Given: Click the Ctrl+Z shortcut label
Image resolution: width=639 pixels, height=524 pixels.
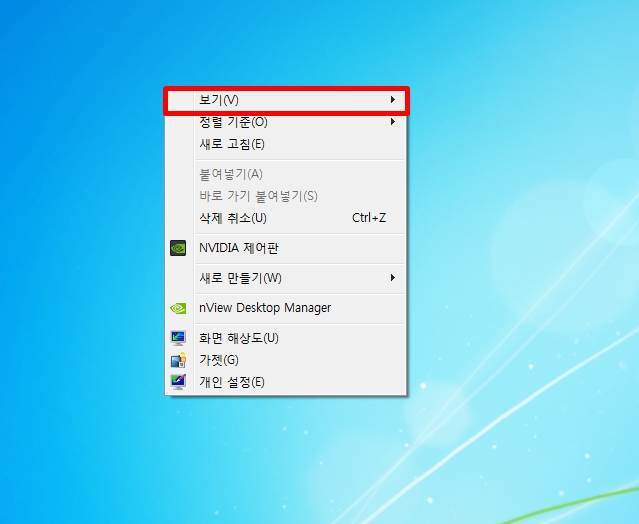Looking at the screenshot, I should pyautogui.click(x=369, y=218).
